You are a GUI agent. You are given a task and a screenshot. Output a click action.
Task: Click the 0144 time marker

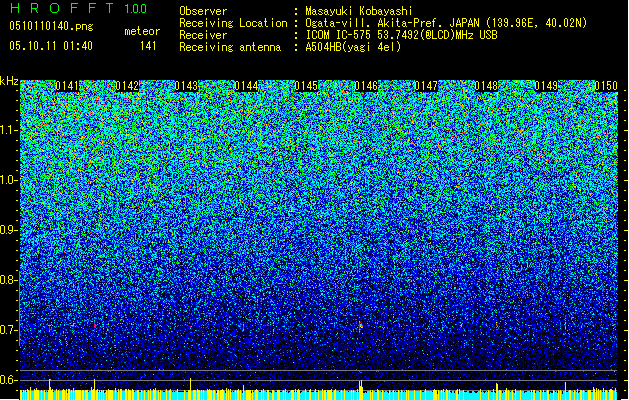click(246, 86)
